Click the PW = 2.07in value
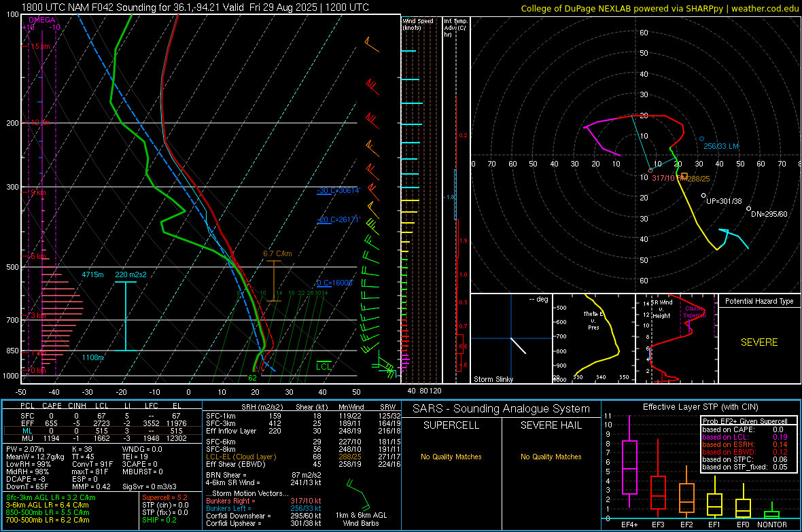Screen dimensions: 802x532 pyautogui.click(x=24, y=449)
